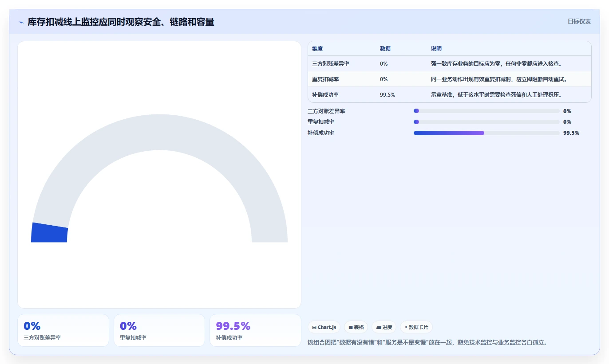This screenshot has height=364, width=609.
Task: Select the 三方对账差异率 table row cell
Action: pos(331,64)
